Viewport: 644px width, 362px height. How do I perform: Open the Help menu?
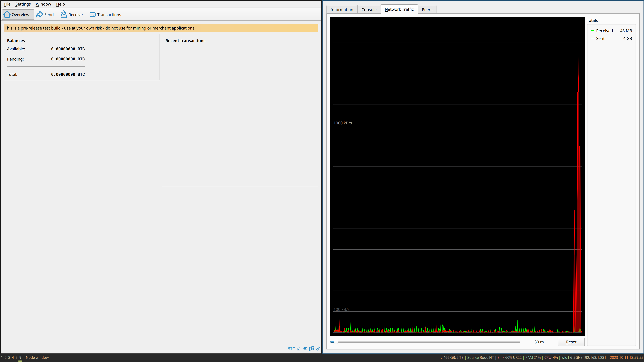60,4
